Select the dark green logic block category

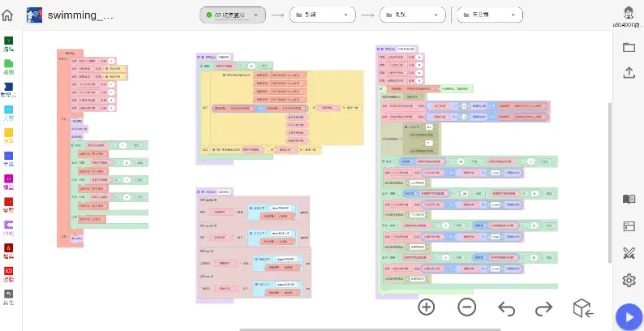(8, 44)
